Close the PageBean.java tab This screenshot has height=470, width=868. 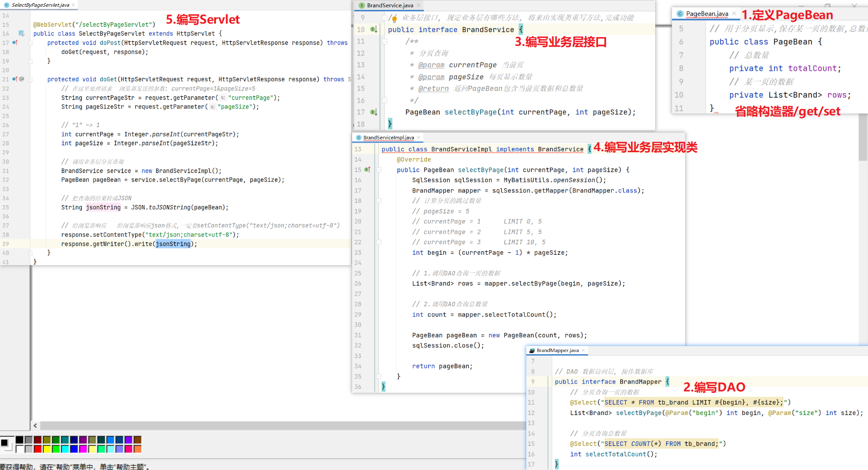click(734, 14)
